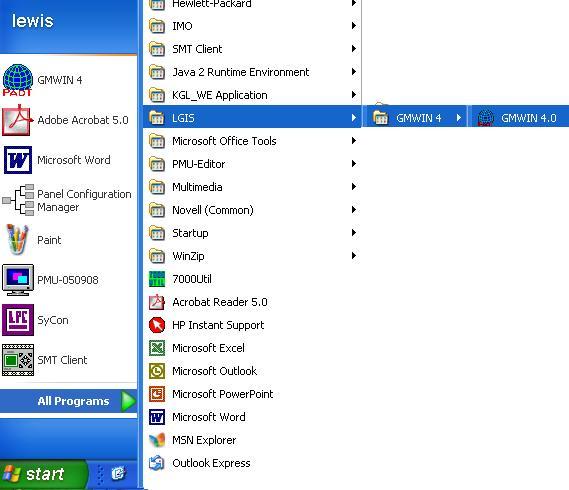Screen dimensions: 569x490
Task: Expand Microsoft Office Tools submenu arrow
Action: tap(354, 141)
